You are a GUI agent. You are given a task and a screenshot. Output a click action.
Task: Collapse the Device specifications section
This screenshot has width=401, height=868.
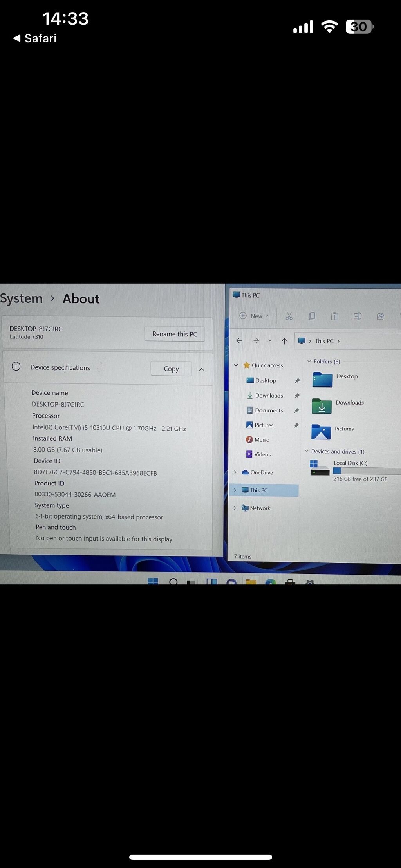202,369
